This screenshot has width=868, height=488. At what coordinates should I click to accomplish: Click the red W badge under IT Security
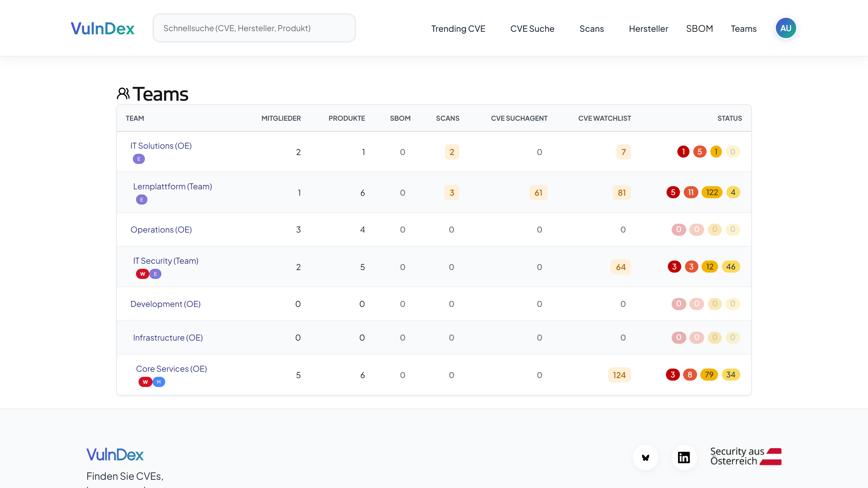[143, 274]
